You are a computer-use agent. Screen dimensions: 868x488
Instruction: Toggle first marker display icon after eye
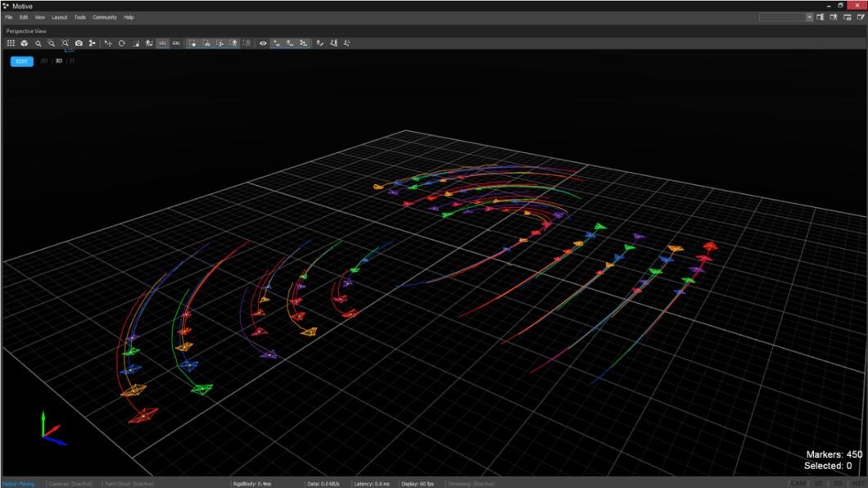[276, 43]
